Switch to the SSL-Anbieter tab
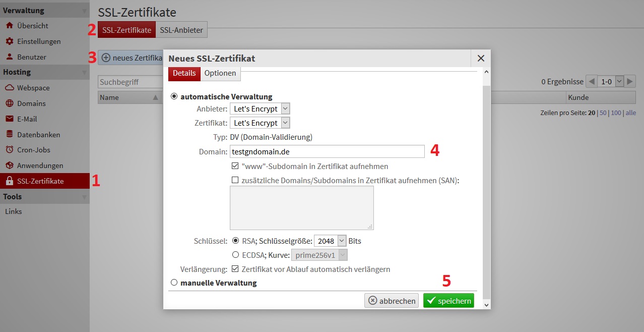The image size is (644, 332). (181, 30)
